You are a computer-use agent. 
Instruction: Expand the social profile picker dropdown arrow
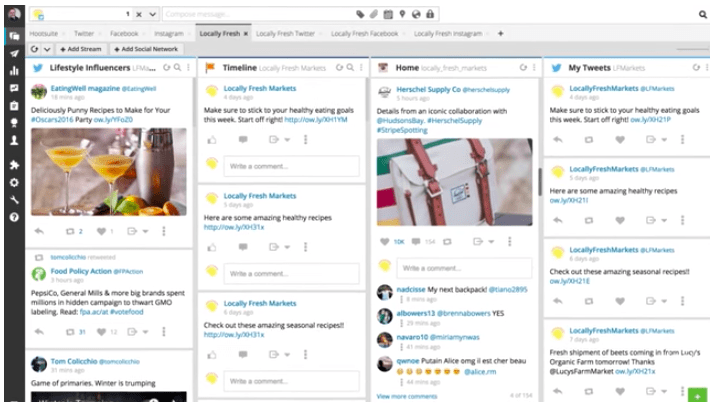(152, 14)
